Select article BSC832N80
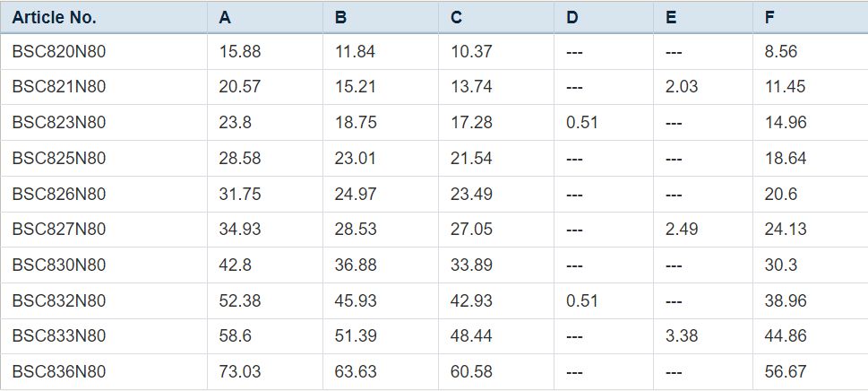 coord(59,301)
